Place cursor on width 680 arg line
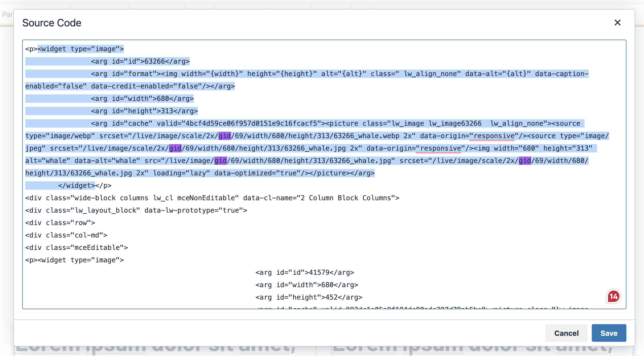The width and height of the screenshot is (644, 356). tap(142, 99)
